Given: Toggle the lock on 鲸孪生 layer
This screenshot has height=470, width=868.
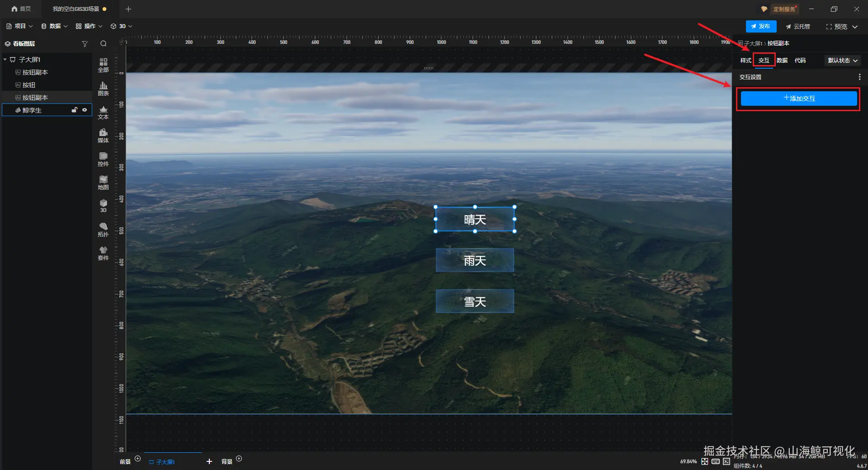Looking at the screenshot, I should [75, 110].
